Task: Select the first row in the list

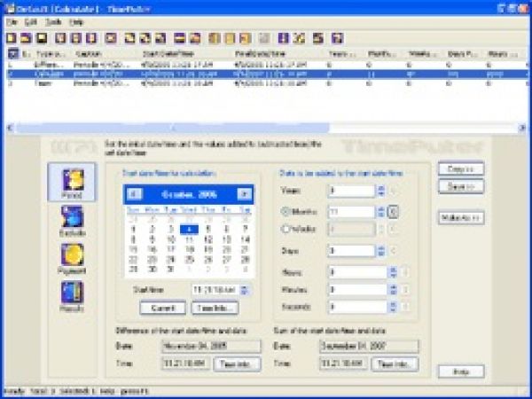Action: [267, 65]
